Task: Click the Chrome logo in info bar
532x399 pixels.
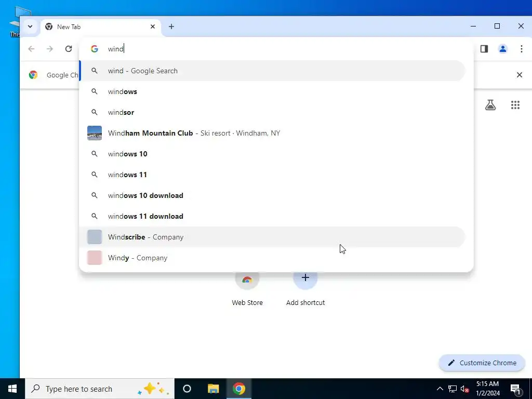Action: click(33, 75)
